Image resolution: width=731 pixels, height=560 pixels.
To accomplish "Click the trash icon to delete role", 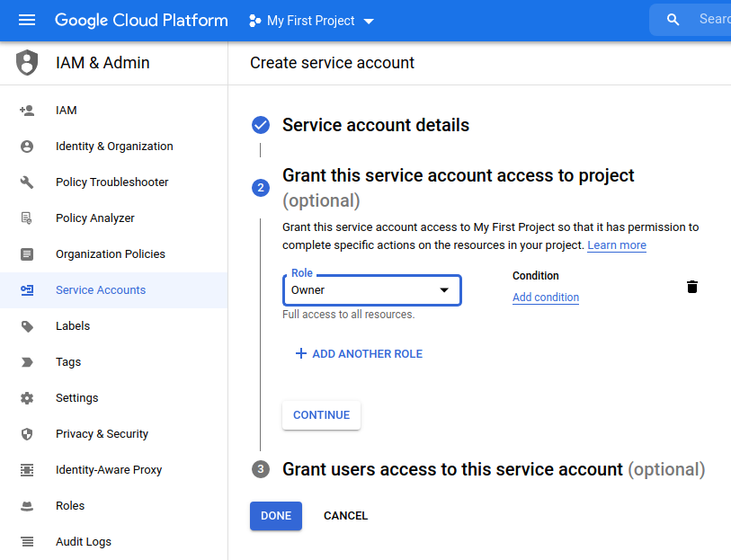I will point(691,287).
